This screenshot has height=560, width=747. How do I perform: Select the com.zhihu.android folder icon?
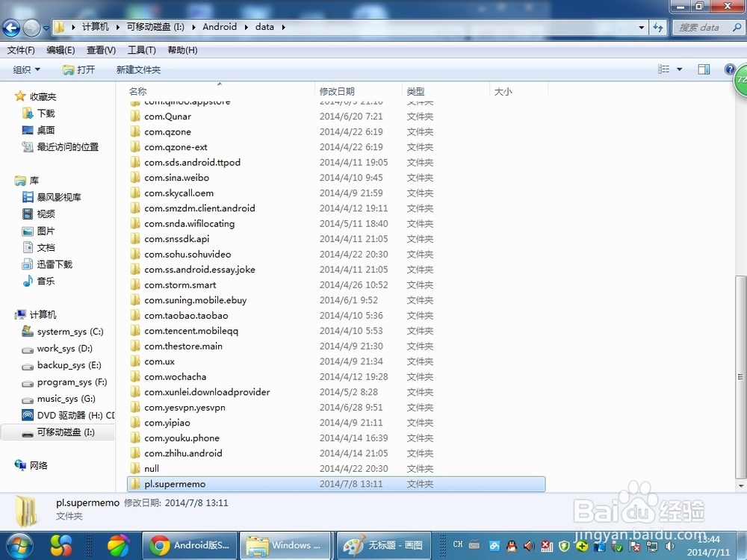[134, 453]
